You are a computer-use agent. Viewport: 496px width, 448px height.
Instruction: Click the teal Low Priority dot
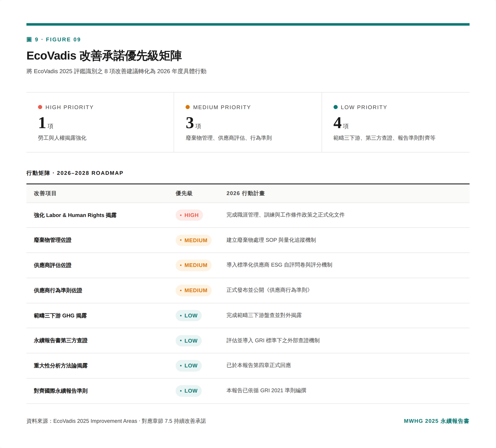pos(335,107)
